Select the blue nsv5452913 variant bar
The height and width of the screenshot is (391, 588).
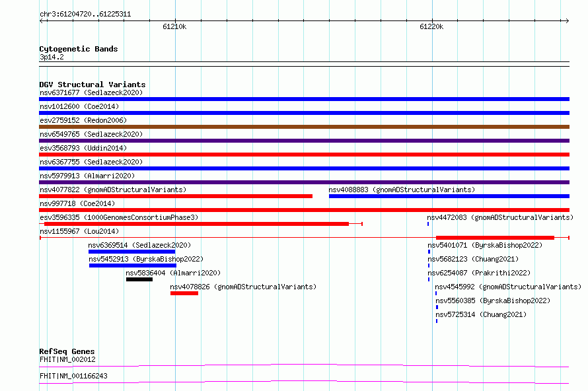pyautogui.click(x=133, y=266)
